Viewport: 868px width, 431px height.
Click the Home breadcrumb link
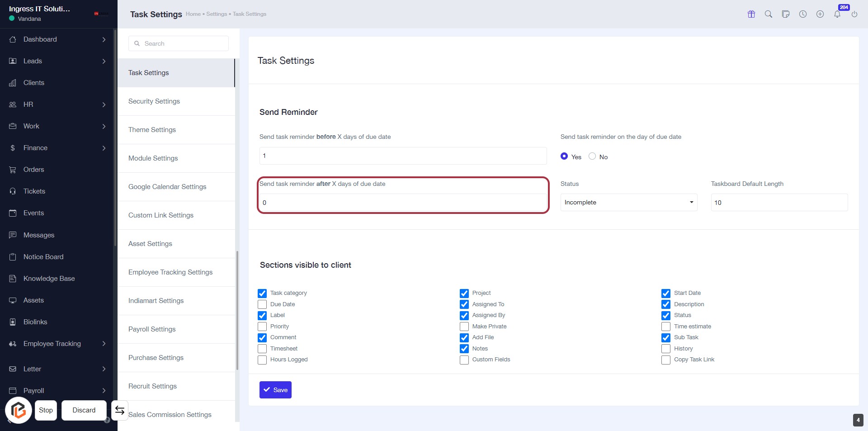(193, 14)
